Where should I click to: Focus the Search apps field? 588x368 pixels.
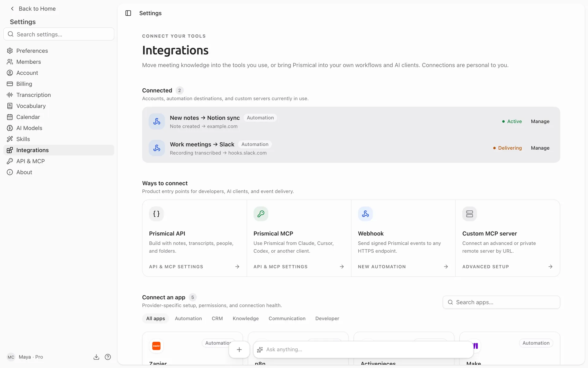tap(501, 302)
